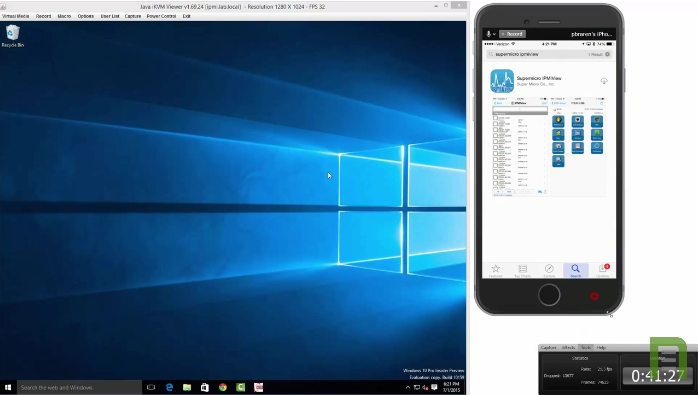The height and width of the screenshot is (395, 698).
Task: Tap the Supermicro IPMIView app title
Action: [x=539, y=78]
